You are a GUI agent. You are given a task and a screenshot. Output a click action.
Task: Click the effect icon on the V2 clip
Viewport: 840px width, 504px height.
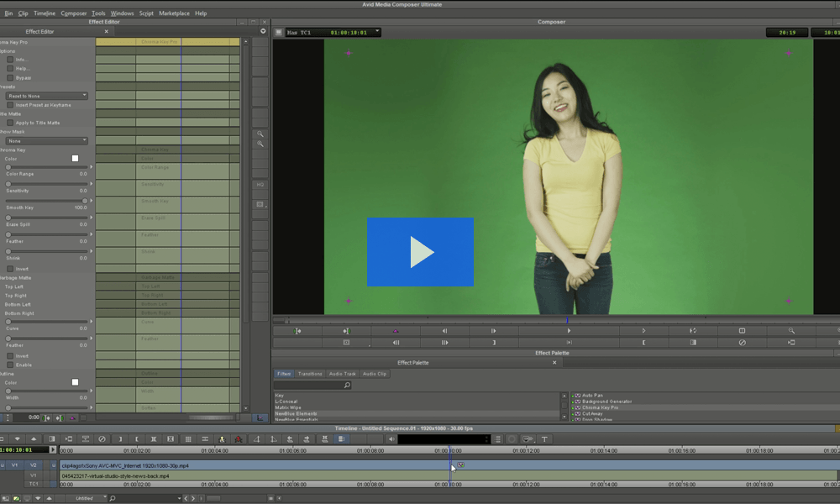[460, 465]
